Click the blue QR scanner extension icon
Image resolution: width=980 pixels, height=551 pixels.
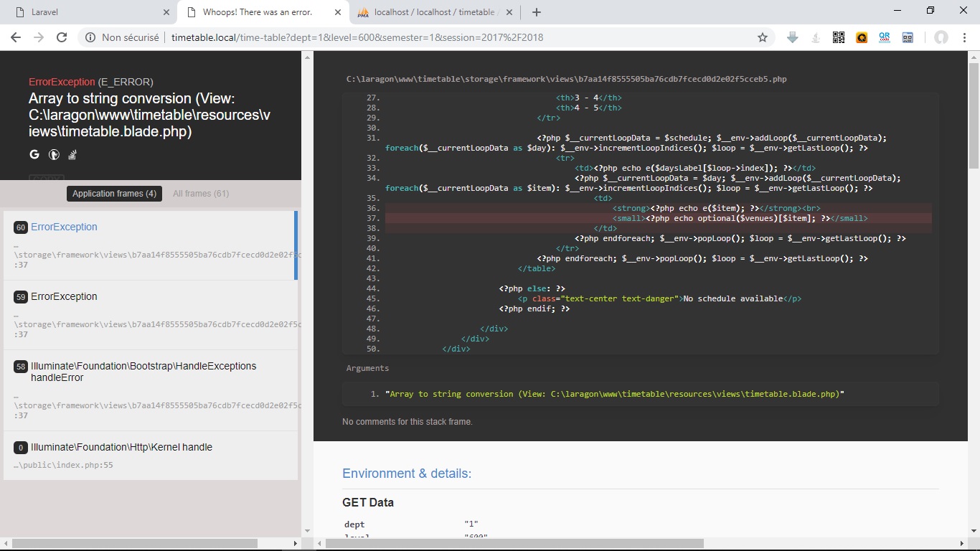coord(884,37)
